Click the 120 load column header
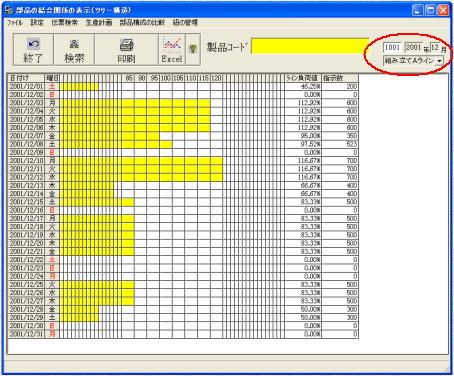This screenshot has height=376, width=454. point(216,78)
